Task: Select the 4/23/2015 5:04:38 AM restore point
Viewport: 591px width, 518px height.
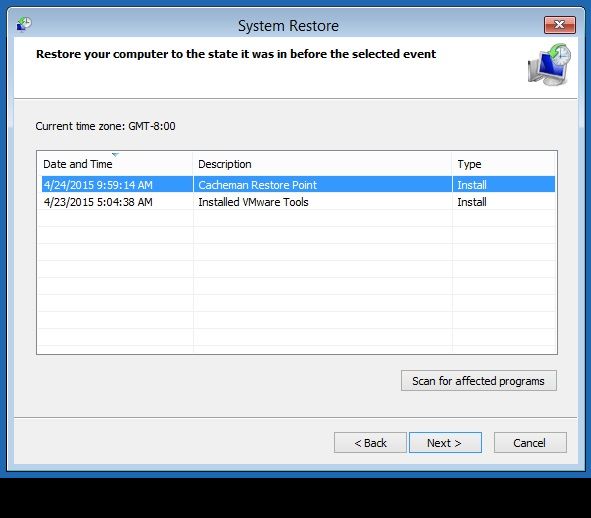Action: pyautogui.click(x=98, y=202)
